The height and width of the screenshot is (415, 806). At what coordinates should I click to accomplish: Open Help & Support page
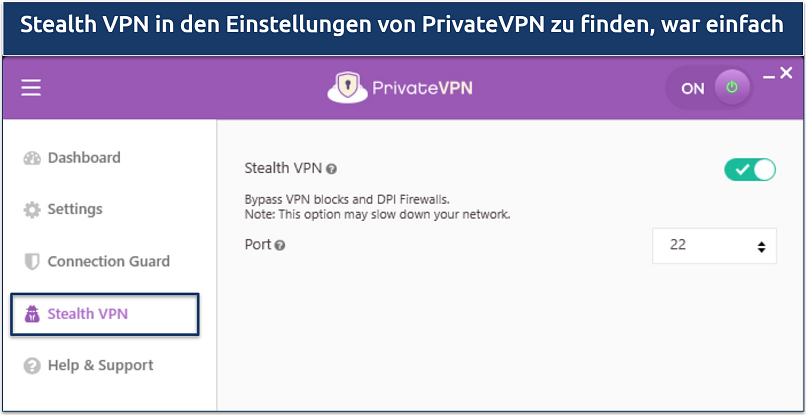(x=100, y=366)
